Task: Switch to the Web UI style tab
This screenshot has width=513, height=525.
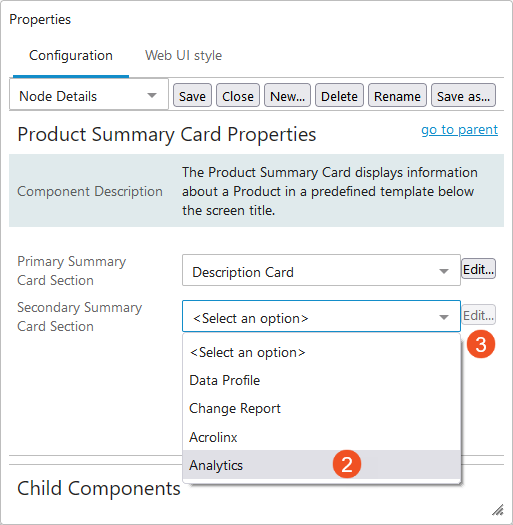Action: (183, 56)
